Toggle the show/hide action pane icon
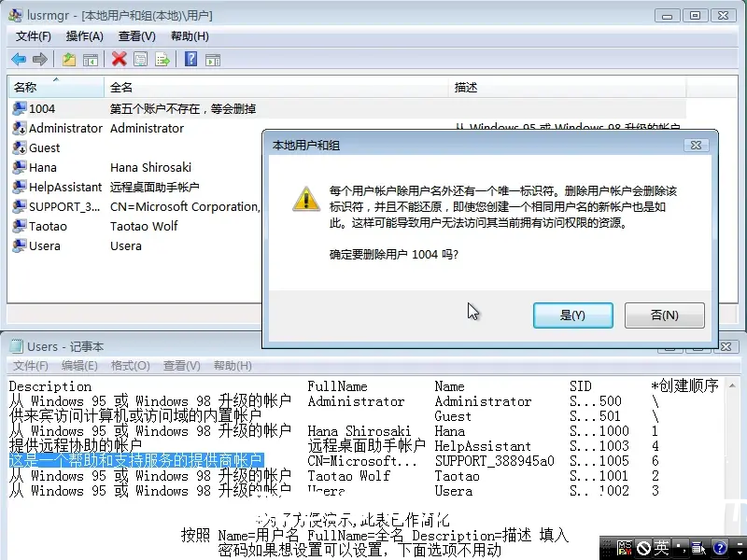Image resolution: width=747 pixels, height=560 pixels. click(x=213, y=60)
